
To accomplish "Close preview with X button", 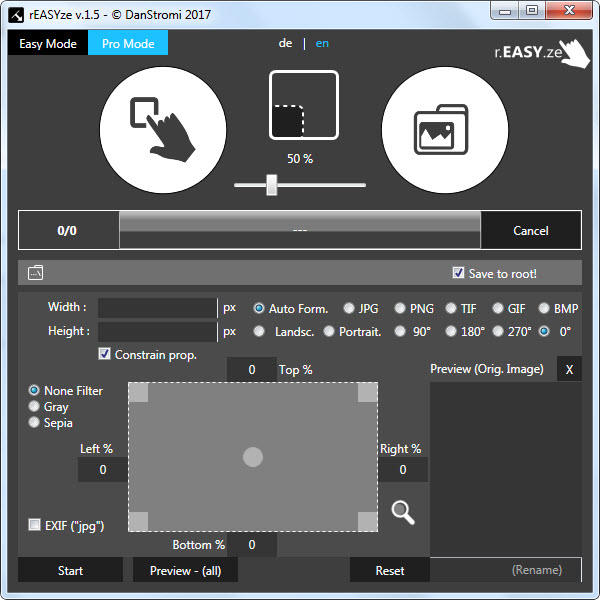I will click(569, 369).
